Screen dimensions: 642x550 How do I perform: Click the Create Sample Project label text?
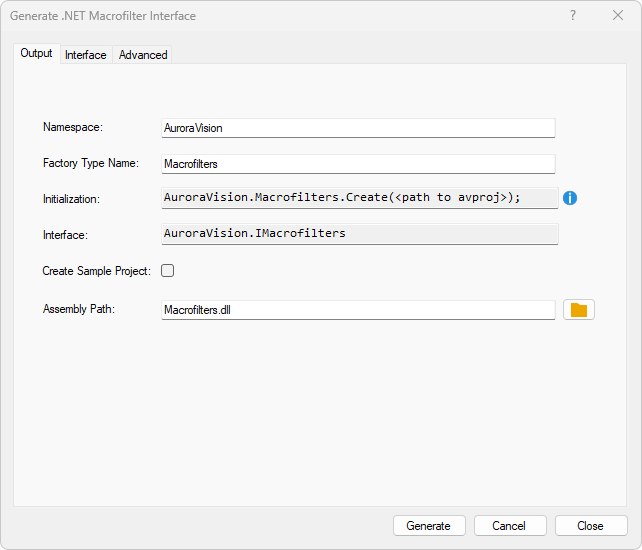click(x=96, y=271)
